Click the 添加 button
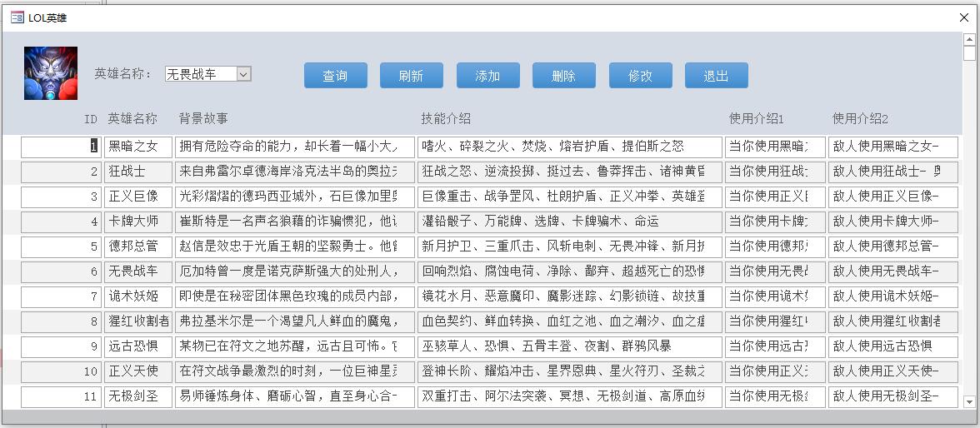Screen dimensions: 980x428 click(x=487, y=76)
